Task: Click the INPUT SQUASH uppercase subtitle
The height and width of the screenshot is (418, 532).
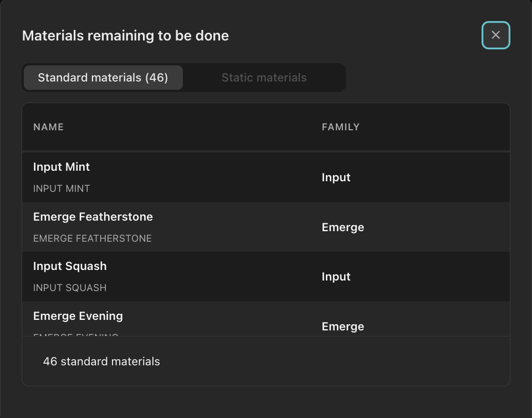Action: click(70, 288)
